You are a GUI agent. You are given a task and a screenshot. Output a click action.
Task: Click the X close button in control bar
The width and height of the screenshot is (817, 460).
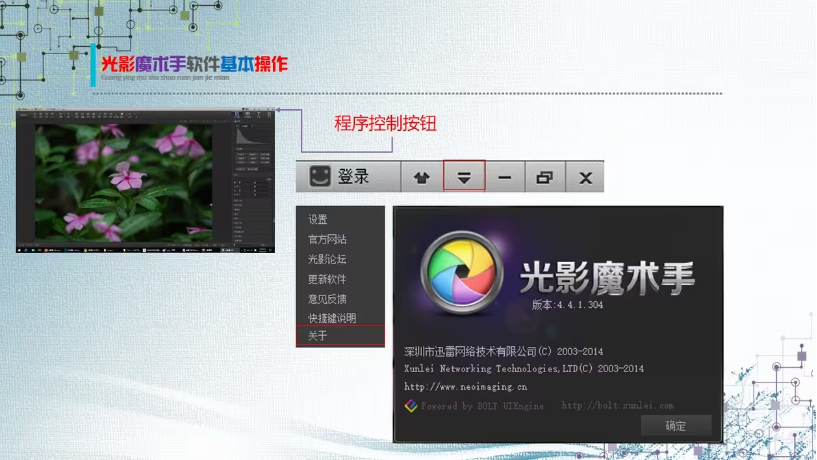point(585,178)
